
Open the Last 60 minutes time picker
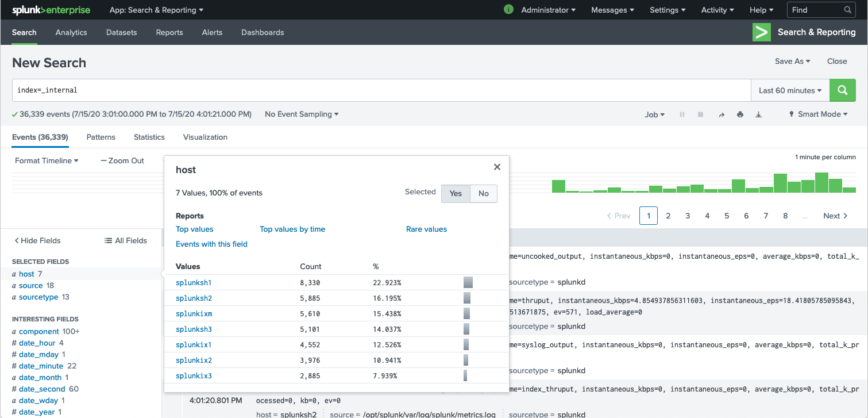790,90
